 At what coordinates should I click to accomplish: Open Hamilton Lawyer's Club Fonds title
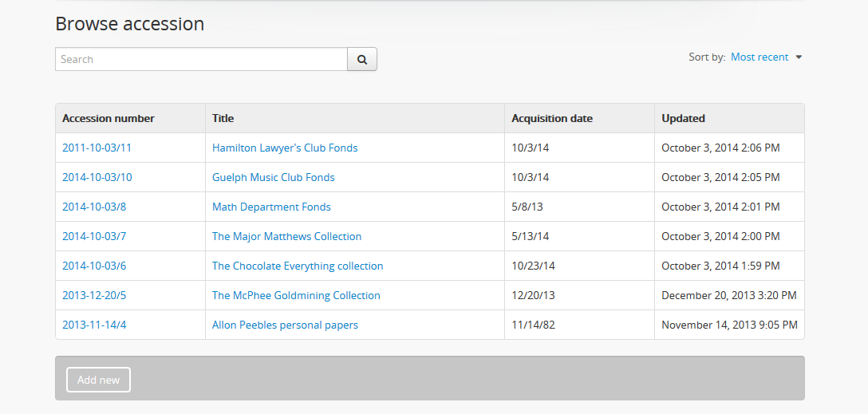pos(285,148)
